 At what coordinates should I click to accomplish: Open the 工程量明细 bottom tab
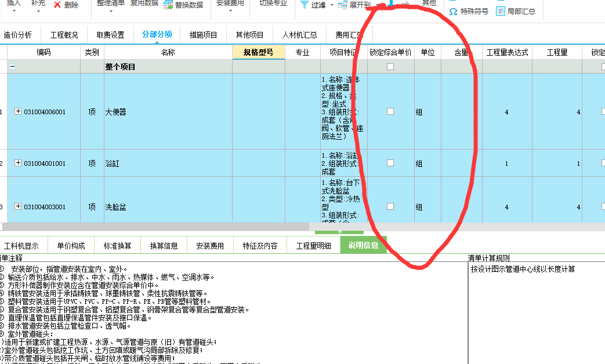(x=314, y=246)
